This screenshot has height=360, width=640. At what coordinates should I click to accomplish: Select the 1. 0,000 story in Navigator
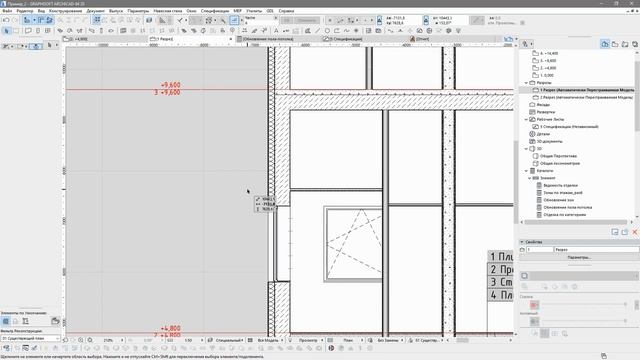coord(543,76)
